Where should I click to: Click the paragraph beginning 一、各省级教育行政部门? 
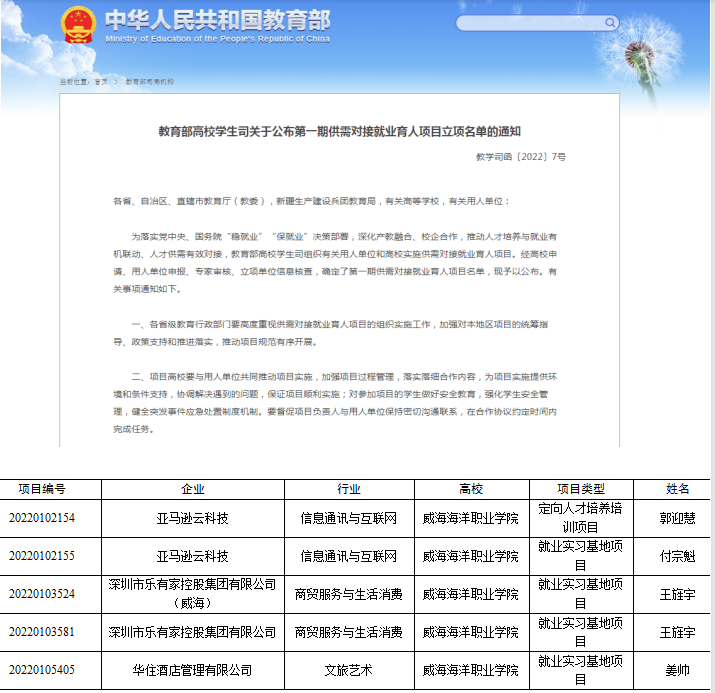(331, 333)
